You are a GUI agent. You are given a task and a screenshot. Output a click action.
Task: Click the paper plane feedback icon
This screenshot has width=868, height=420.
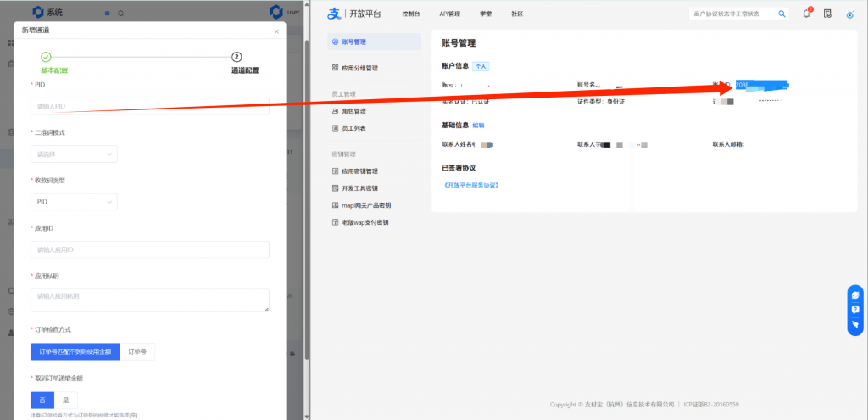point(855,324)
